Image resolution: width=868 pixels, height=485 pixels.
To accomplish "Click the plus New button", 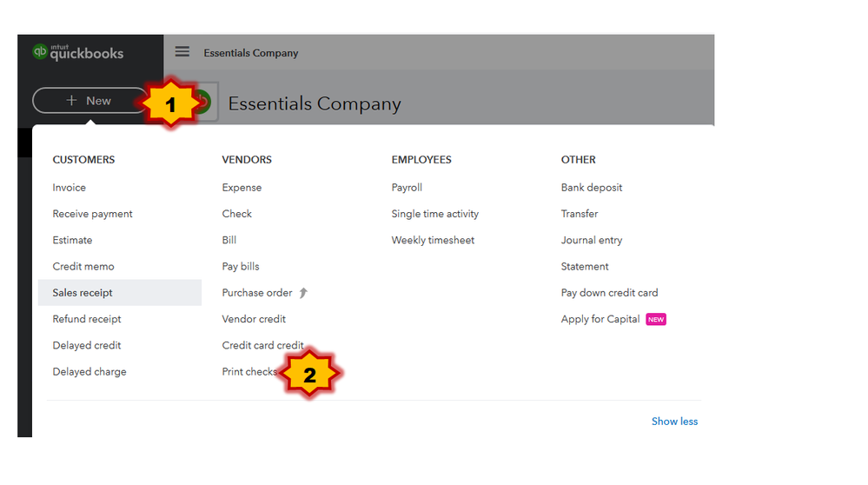I will (90, 101).
